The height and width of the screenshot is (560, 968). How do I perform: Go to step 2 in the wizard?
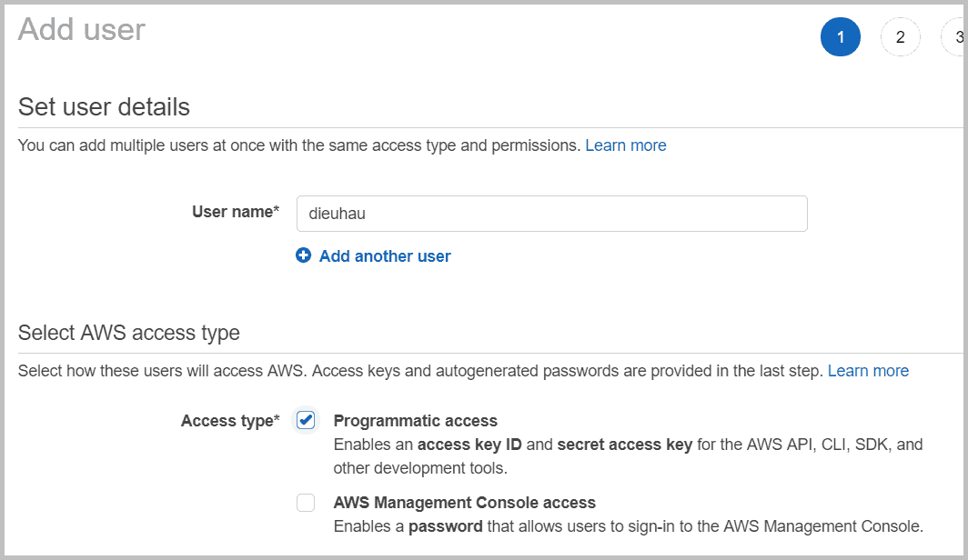coord(900,37)
